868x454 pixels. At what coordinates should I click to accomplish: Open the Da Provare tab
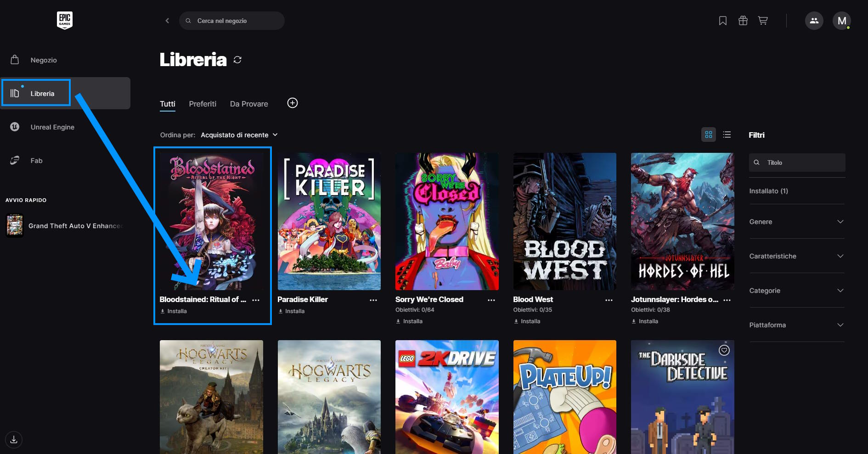249,104
